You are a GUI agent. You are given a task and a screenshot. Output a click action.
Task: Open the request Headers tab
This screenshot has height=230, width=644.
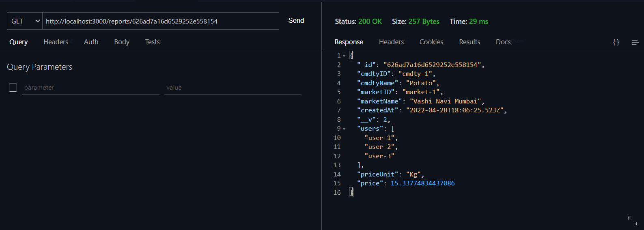56,42
